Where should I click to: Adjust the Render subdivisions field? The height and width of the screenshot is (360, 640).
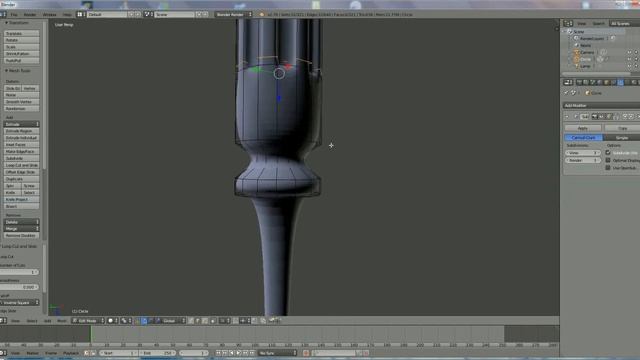(583, 160)
